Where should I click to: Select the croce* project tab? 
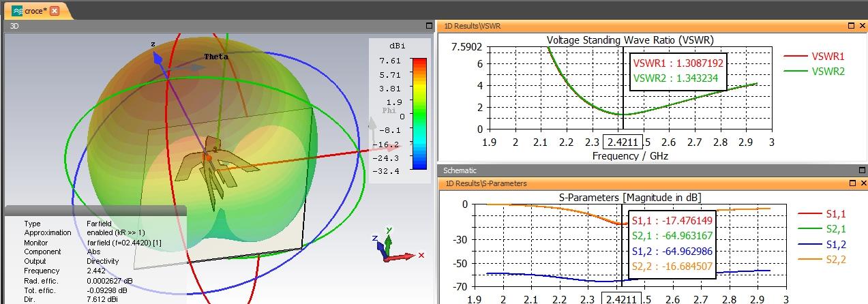(x=35, y=11)
